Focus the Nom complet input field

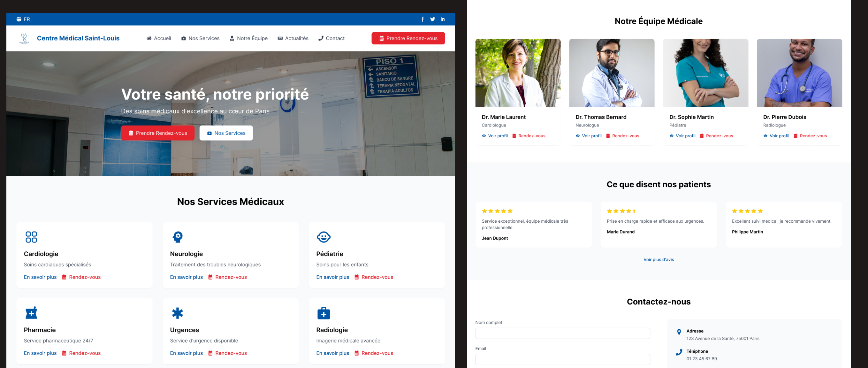(x=562, y=333)
